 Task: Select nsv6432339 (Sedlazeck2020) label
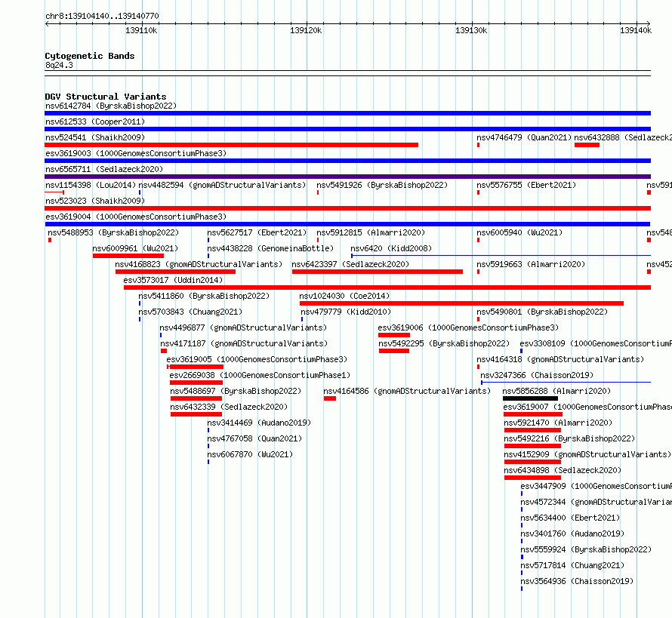pos(229,407)
